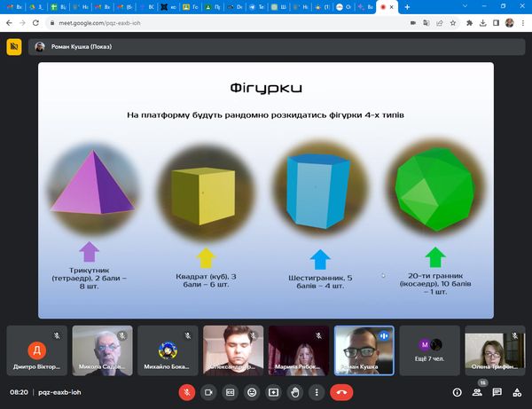Expand the 'Ещё 7 чел.' participants tile
532x409 pixels.
(x=429, y=350)
